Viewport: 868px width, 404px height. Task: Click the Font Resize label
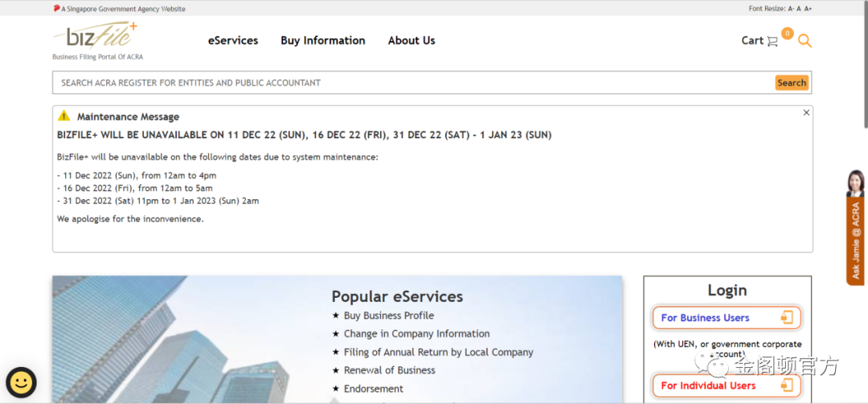click(x=768, y=9)
